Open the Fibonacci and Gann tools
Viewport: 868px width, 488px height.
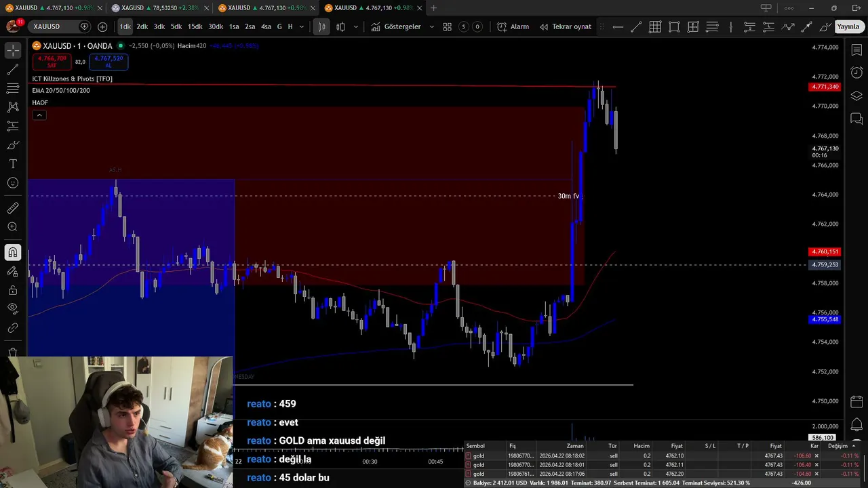coord(13,88)
